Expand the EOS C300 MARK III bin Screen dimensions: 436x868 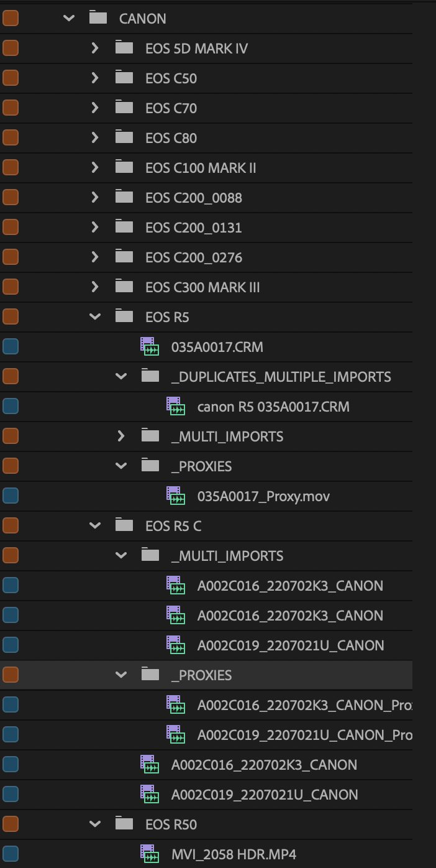[94, 287]
